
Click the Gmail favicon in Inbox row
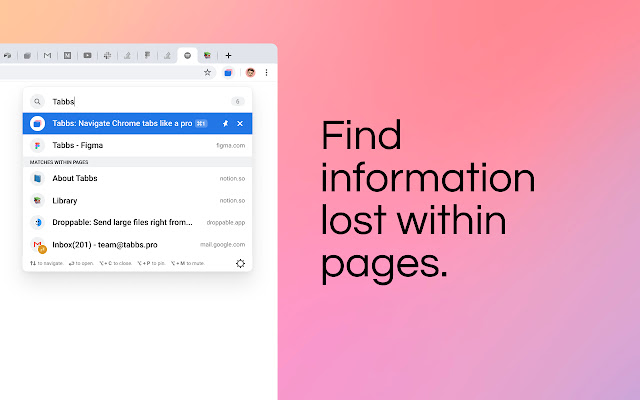pos(38,245)
